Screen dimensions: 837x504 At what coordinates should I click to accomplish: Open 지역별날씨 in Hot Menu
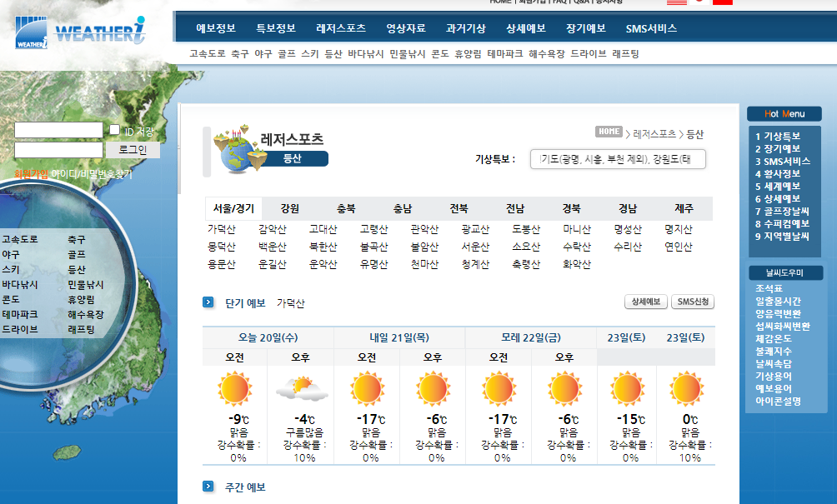[x=782, y=237]
